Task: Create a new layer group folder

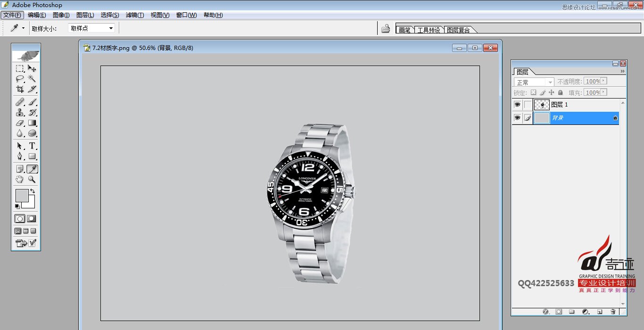Action: 571,312
